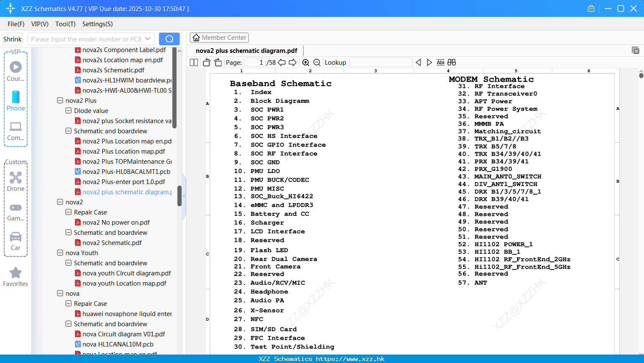The width and height of the screenshot is (644, 363).
Task: Collapse the nova2 folder
Action: coord(60,202)
